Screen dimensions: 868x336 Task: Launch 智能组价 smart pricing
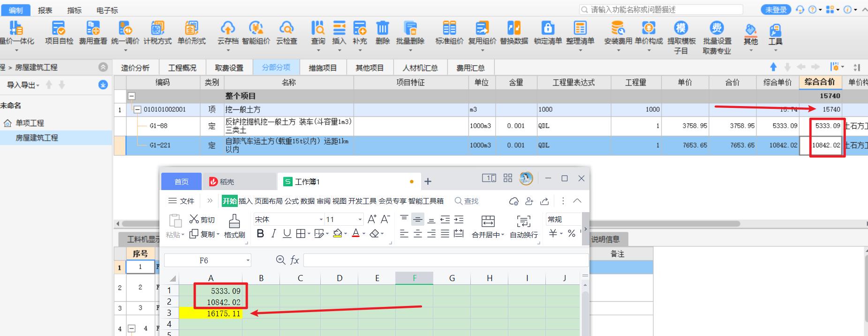coord(256,33)
